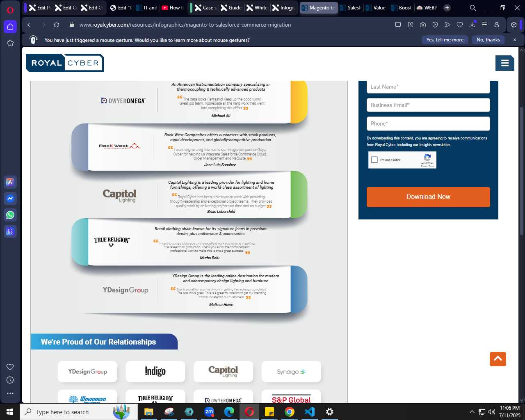Click Yes, tell me more button

point(445,40)
